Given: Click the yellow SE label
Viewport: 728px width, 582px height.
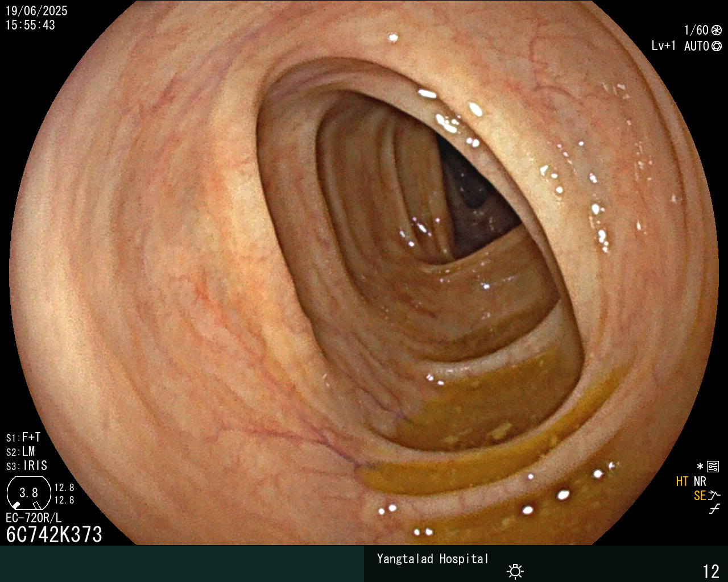Looking at the screenshot, I should 700,496.
